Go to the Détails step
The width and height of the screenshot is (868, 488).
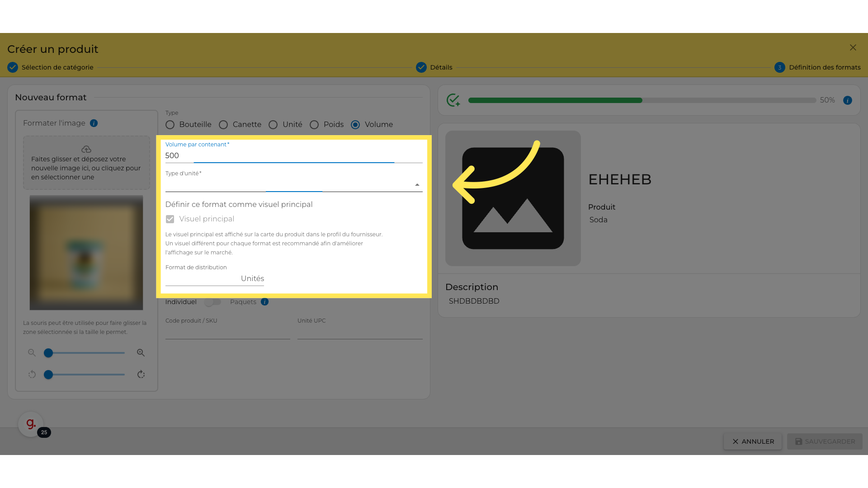point(434,67)
